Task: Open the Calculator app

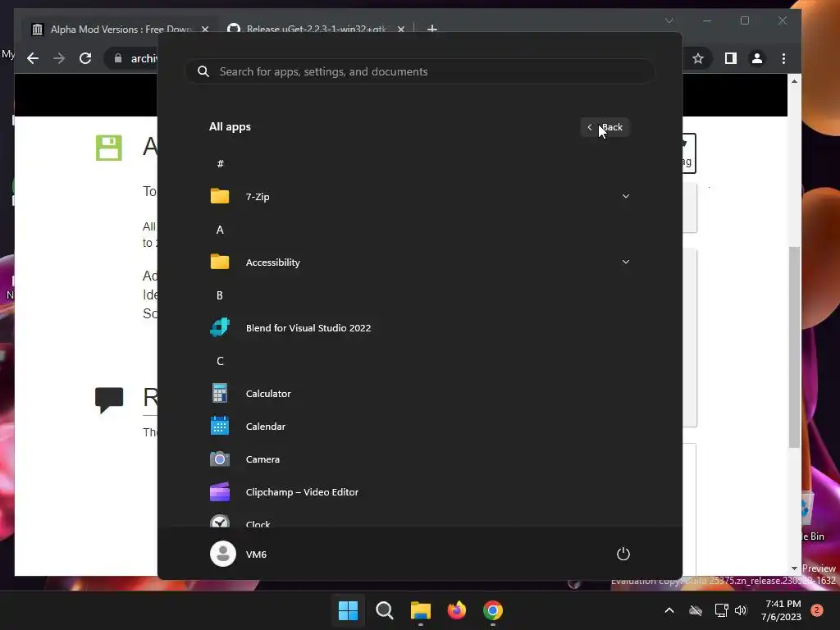Action: [x=419, y=393]
